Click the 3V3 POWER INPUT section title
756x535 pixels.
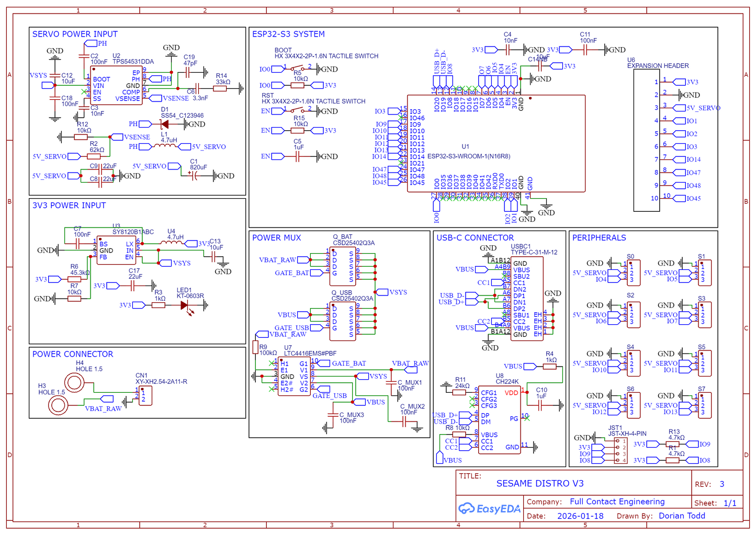[69, 206]
